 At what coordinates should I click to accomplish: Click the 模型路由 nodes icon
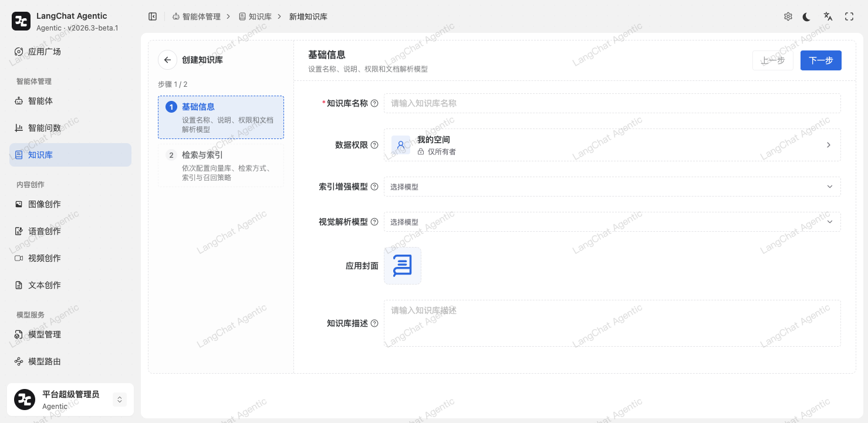(x=19, y=361)
